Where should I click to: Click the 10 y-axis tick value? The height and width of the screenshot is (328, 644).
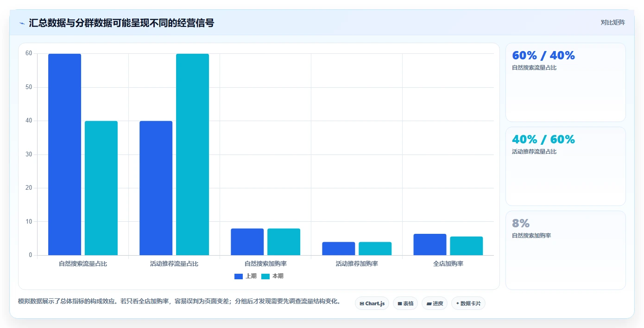(x=29, y=222)
